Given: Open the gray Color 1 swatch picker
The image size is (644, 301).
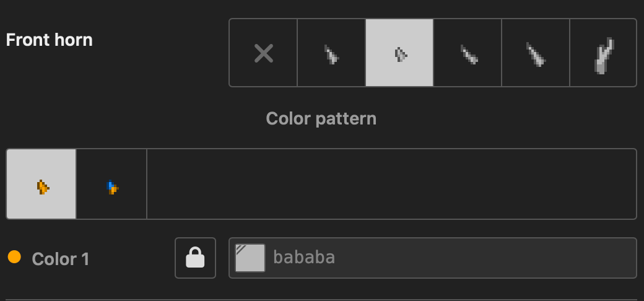Looking at the screenshot, I should coord(250,258).
